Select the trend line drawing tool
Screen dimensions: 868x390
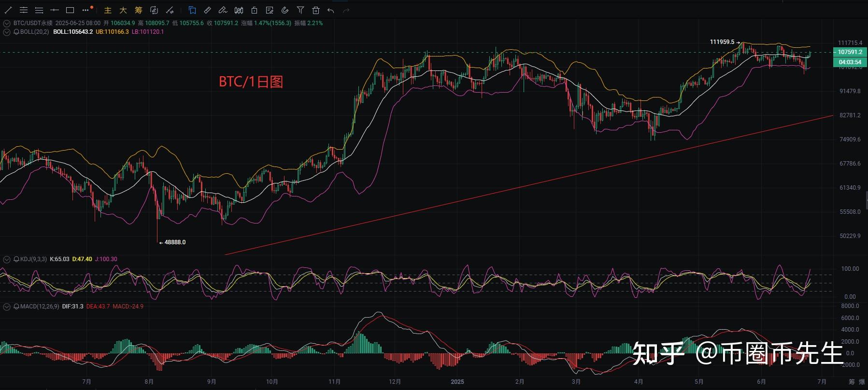(x=8, y=10)
